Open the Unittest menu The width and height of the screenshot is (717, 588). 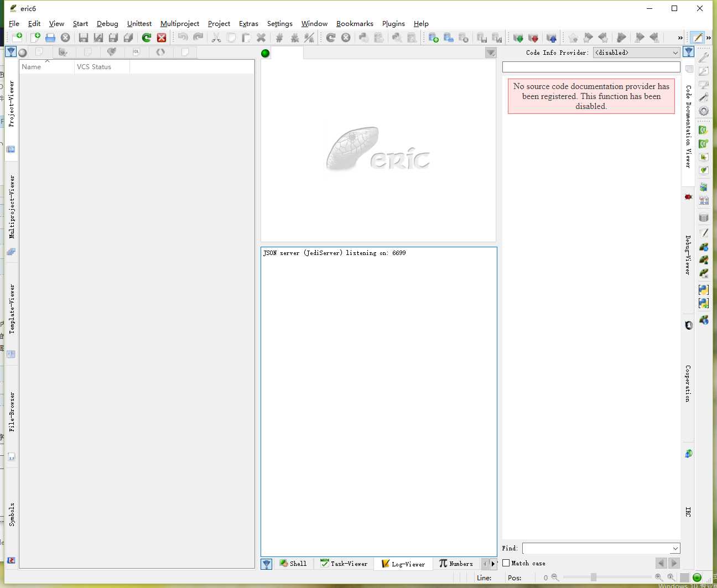point(139,24)
